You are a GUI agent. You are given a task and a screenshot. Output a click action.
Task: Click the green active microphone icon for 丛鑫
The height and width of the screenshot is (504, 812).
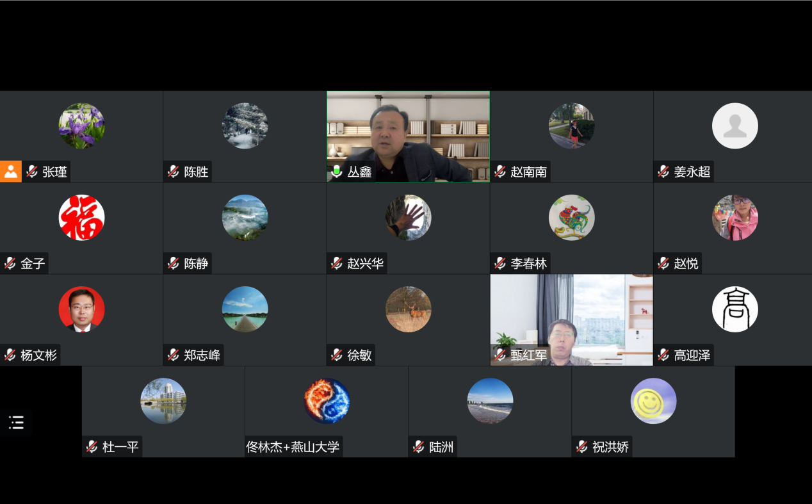(x=336, y=172)
